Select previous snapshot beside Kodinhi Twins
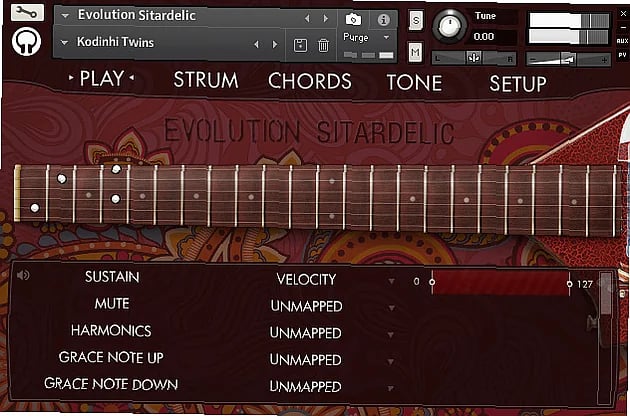The height and width of the screenshot is (416, 630). tap(257, 44)
